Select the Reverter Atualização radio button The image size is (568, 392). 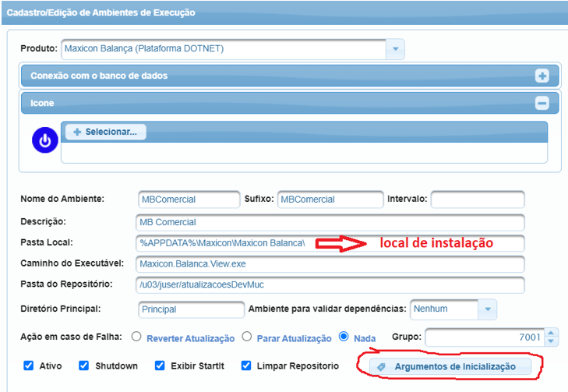click(136, 337)
